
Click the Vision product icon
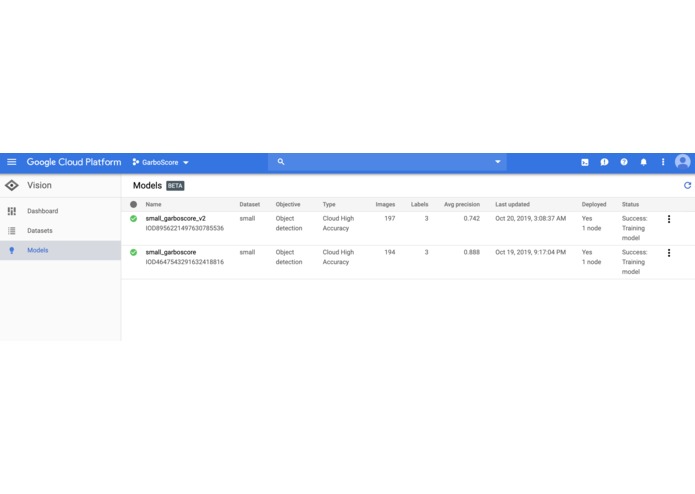[x=12, y=186]
